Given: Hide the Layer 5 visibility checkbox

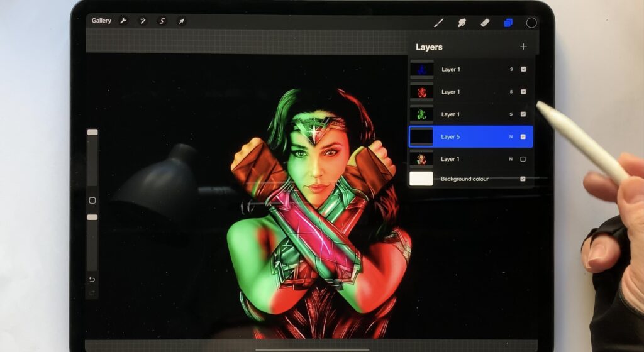Looking at the screenshot, I should 523,136.
